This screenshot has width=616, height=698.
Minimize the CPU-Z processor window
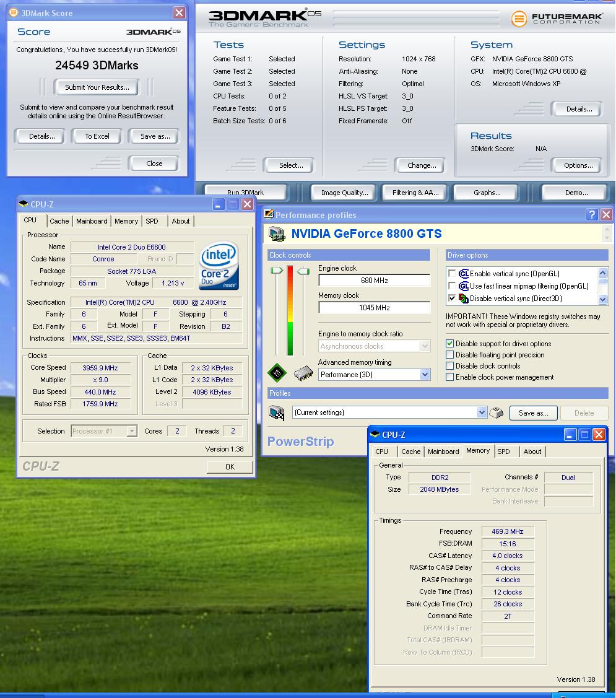click(218, 204)
